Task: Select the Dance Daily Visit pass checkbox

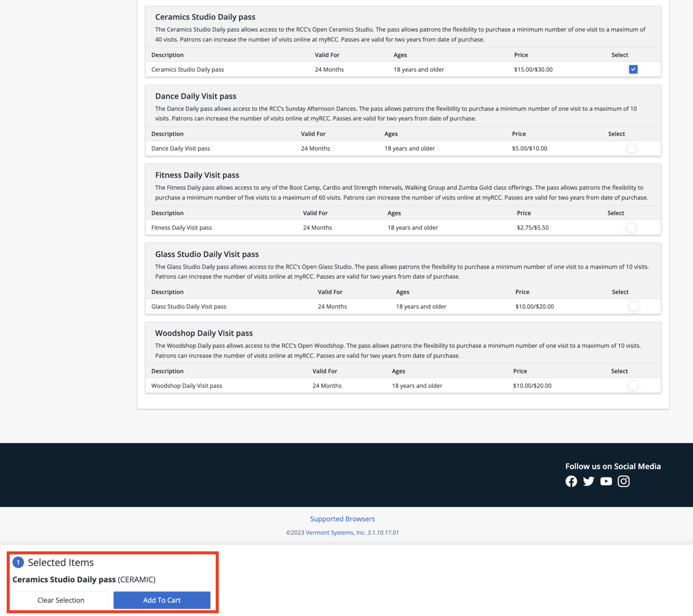Action: [631, 149]
